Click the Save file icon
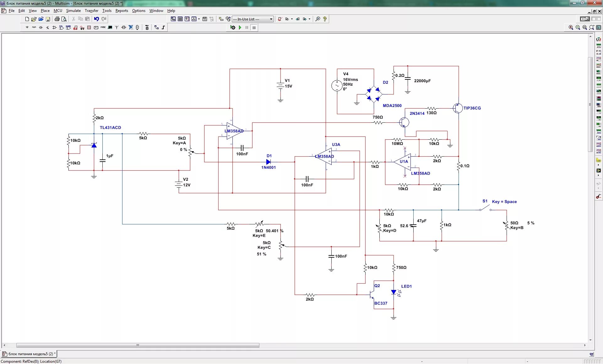The height and width of the screenshot is (364, 603). tap(48, 19)
